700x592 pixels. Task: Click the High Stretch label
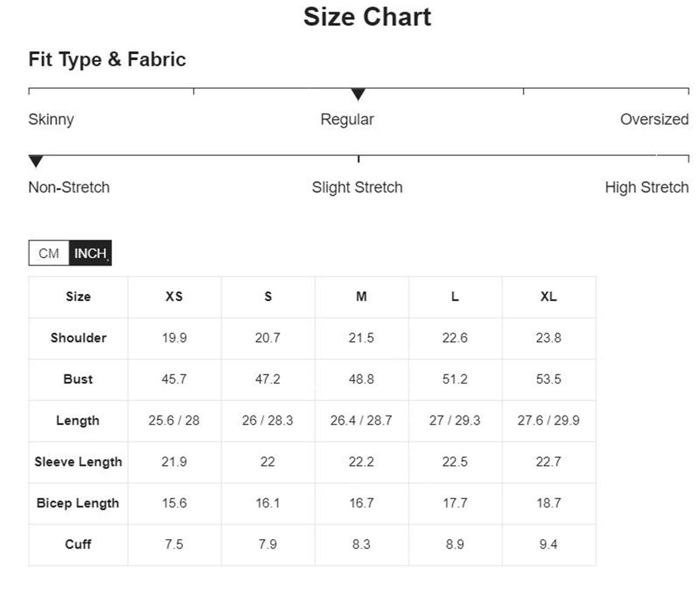pos(647,187)
